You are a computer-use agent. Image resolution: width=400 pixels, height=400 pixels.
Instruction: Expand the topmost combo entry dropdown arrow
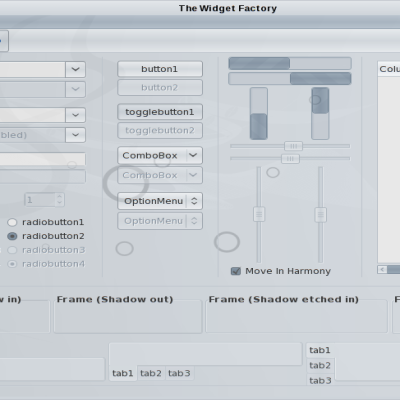(x=75, y=69)
